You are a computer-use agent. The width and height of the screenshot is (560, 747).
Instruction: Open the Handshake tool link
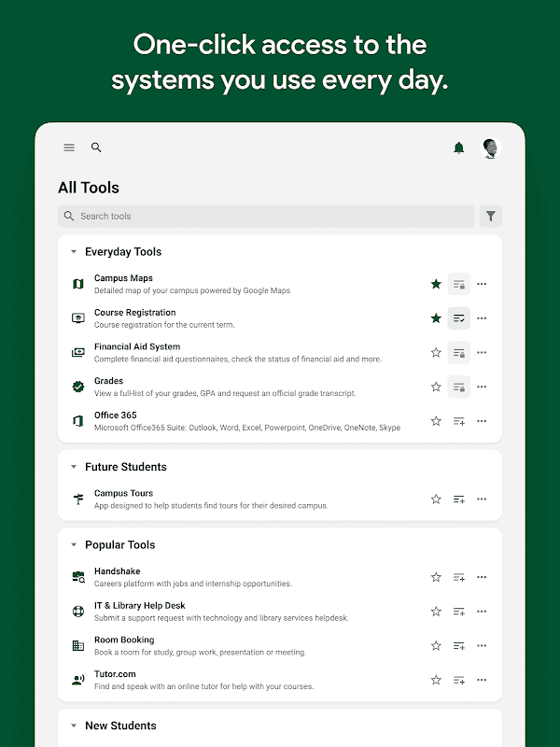click(118, 571)
